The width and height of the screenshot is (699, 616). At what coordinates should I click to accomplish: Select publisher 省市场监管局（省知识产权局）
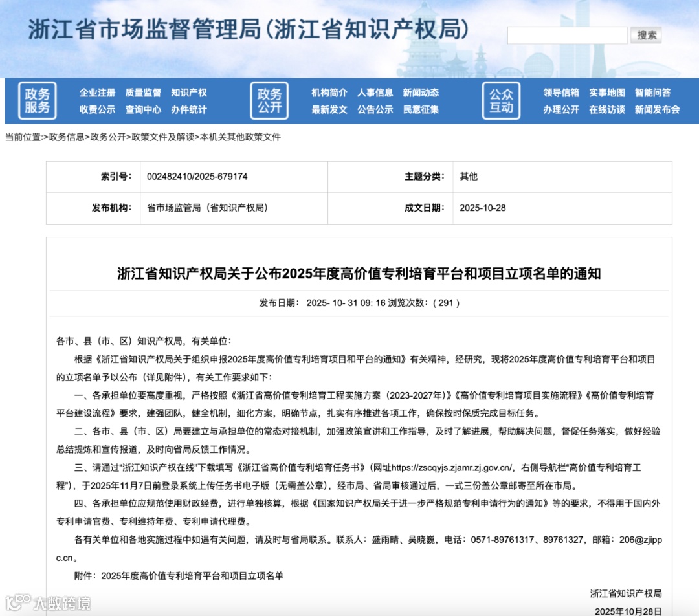click(x=207, y=208)
